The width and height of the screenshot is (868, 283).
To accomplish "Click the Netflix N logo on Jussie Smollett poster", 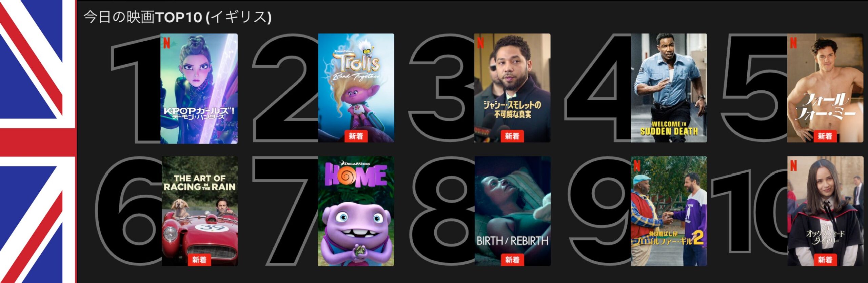I will [x=480, y=43].
